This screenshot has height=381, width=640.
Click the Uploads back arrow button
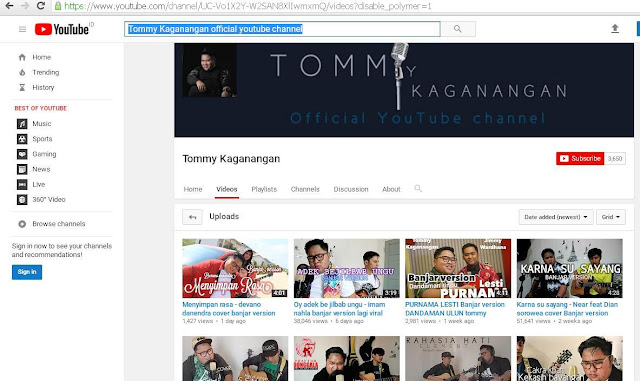coord(192,217)
